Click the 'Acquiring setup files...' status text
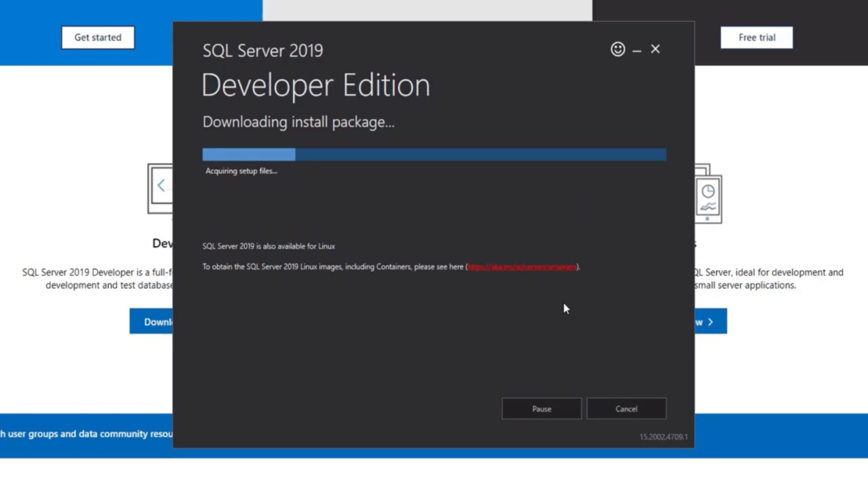Viewport: 868px width, 488px height. 241,171
